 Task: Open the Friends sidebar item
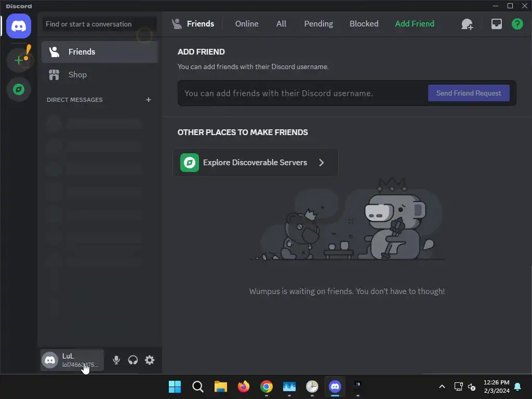(x=99, y=52)
